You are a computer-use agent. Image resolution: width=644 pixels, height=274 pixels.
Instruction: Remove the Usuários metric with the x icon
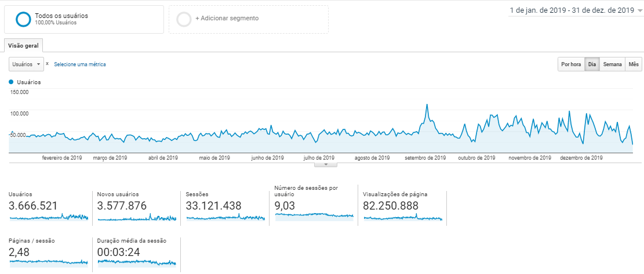point(47,63)
